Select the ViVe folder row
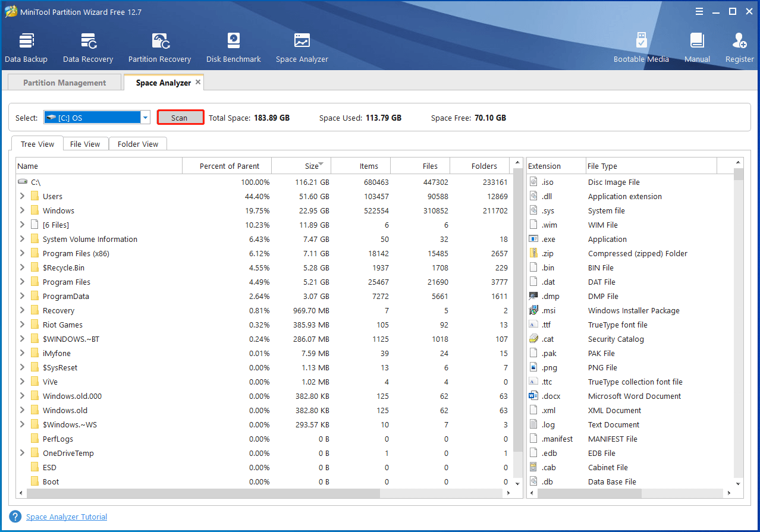Image resolution: width=760 pixels, height=532 pixels. click(264, 382)
